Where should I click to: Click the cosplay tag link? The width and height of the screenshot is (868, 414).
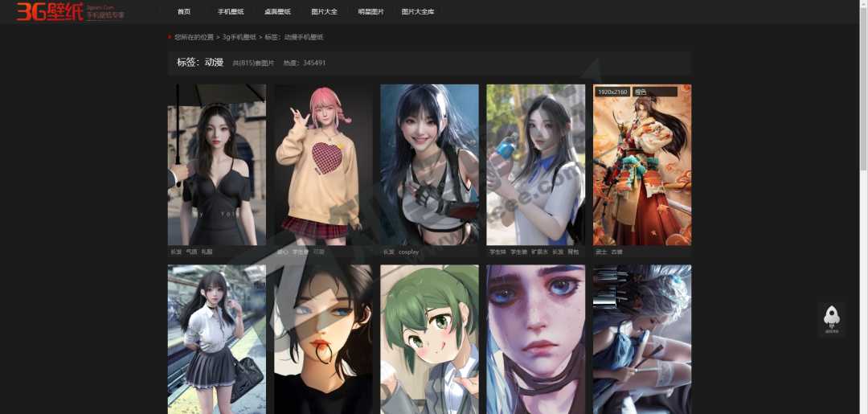(x=408, y=252)
